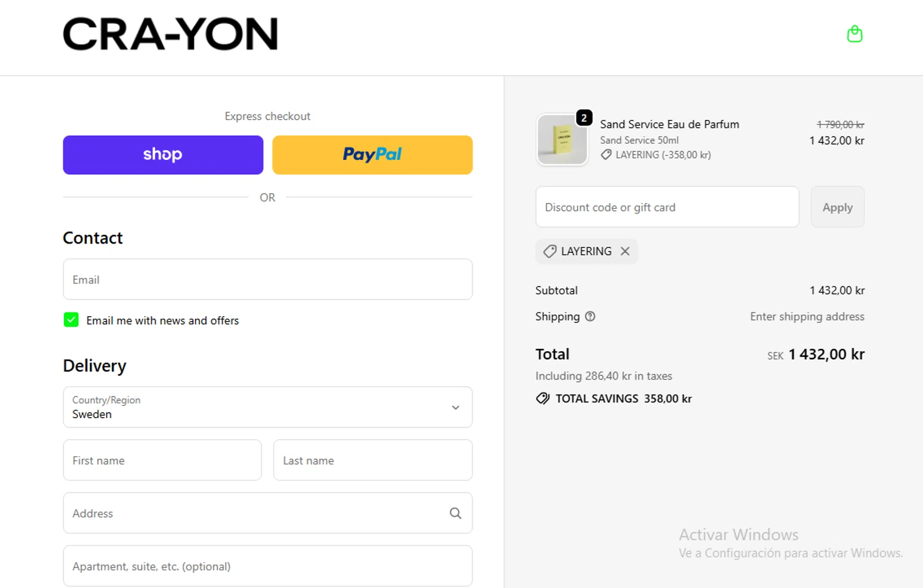Pay with PayPal express checkout

click(372, 155)
